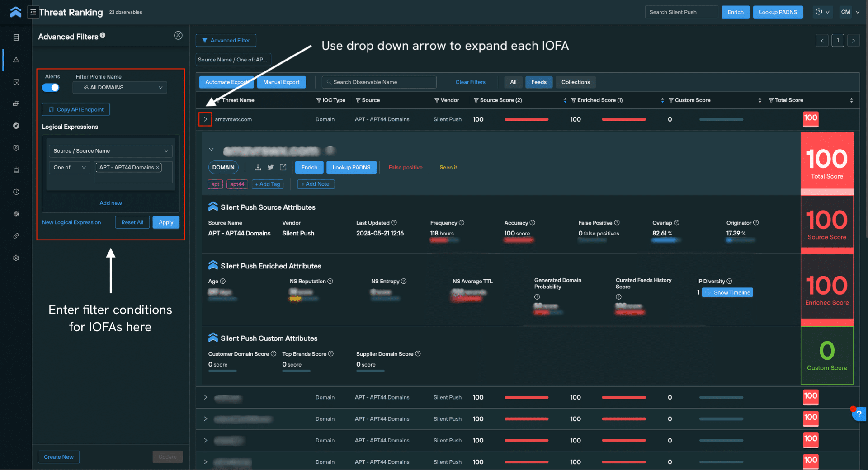This screenshot has height=470, width=868.
Task: Click the Advanced Filter button
Action: coord(226,41)
